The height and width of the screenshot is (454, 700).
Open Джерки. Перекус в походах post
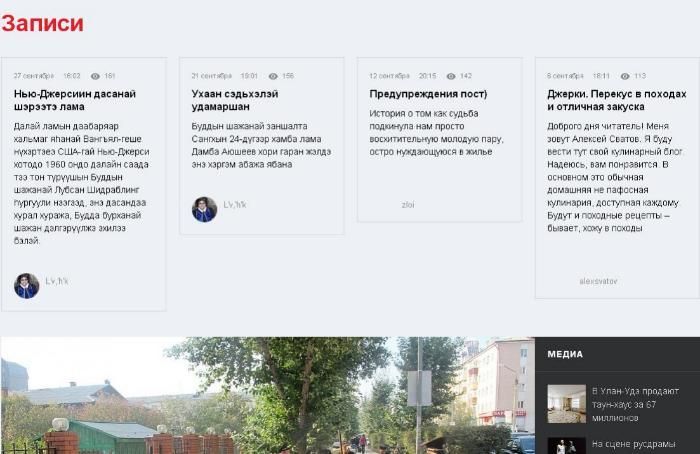click(x=617, y=100)
